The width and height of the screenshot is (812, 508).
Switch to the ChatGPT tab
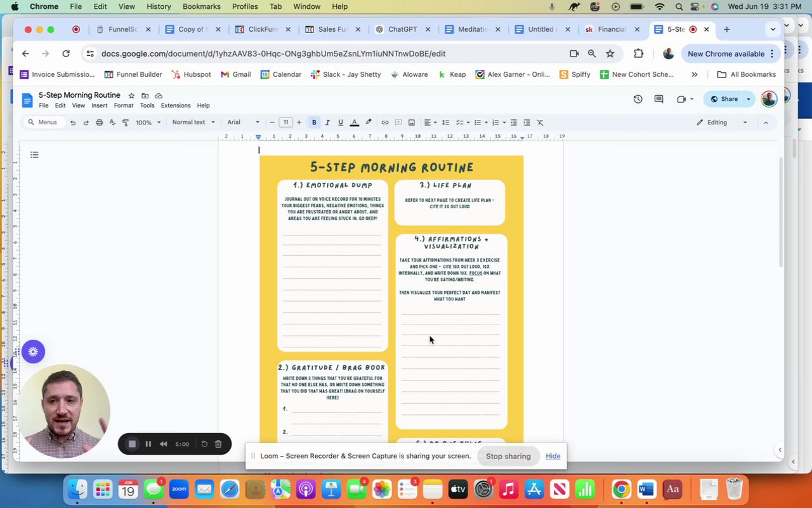403,29
